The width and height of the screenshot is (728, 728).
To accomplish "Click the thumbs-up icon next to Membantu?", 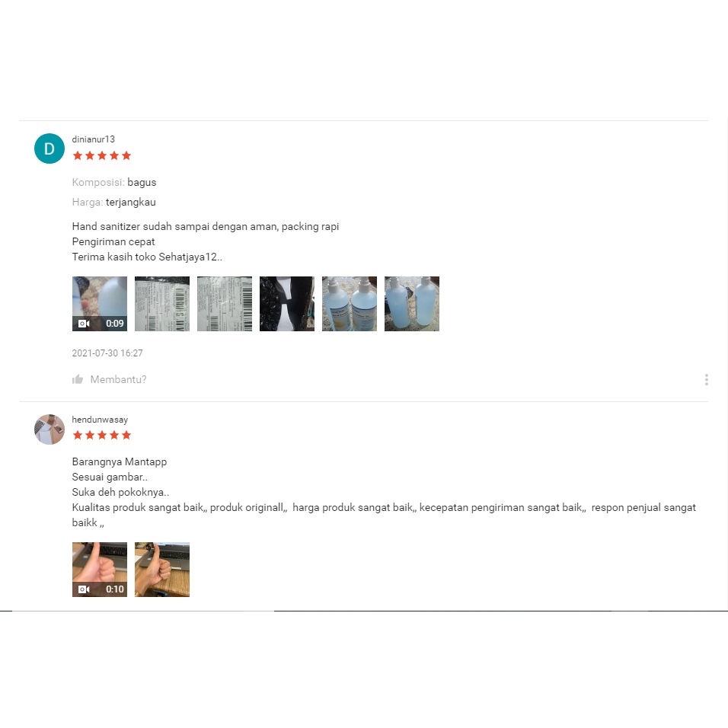I will (78, 379).
